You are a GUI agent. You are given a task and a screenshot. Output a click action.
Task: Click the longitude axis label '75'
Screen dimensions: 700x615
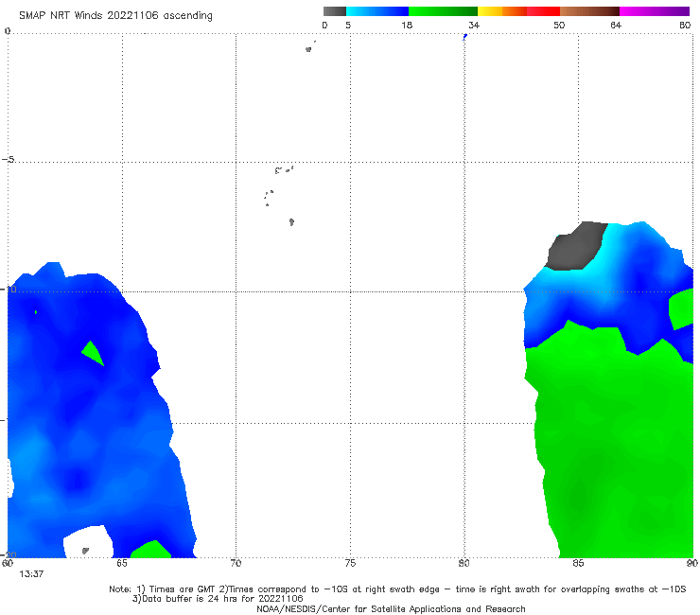pos(350,563)
